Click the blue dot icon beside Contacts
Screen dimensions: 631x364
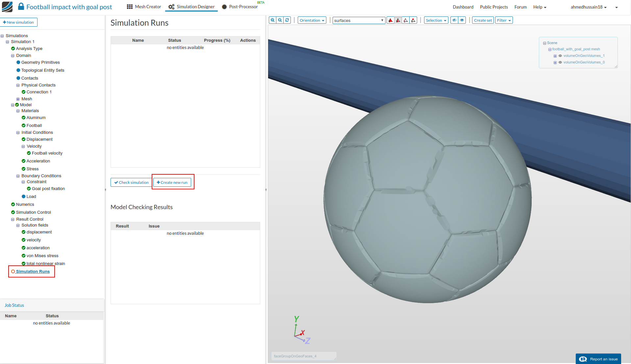point(18,78)
